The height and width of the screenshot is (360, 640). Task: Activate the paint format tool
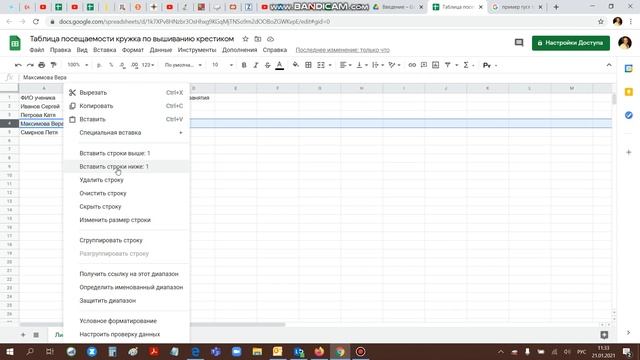coord(53,65)
